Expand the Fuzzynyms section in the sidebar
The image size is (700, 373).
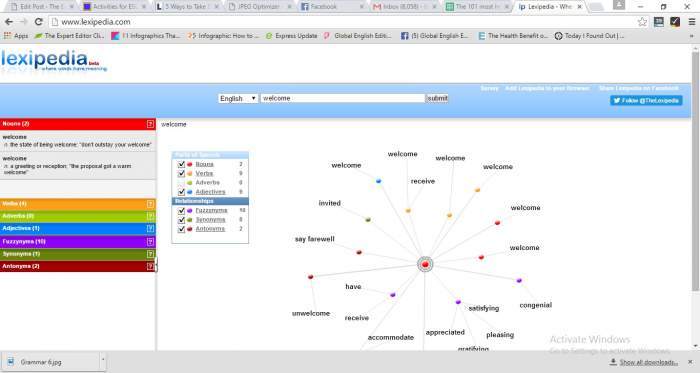(x=78, y=241)
